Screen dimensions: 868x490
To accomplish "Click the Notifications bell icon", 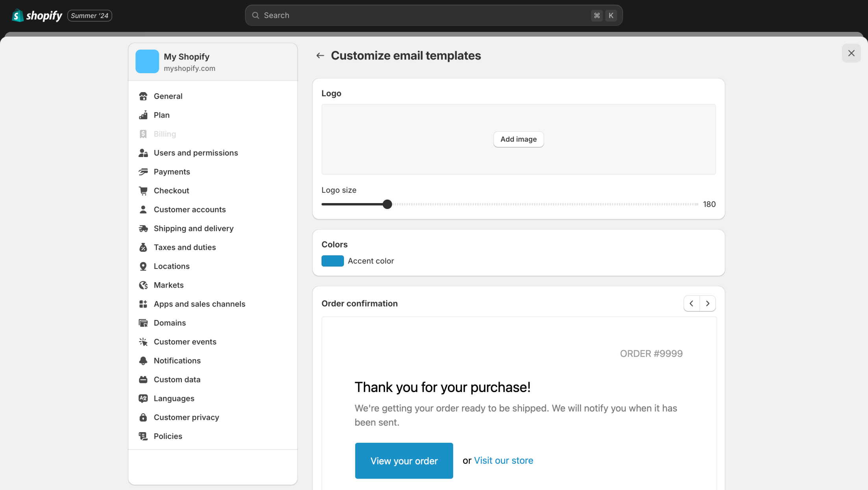I will pyautogui.click(x=143, y=361).
